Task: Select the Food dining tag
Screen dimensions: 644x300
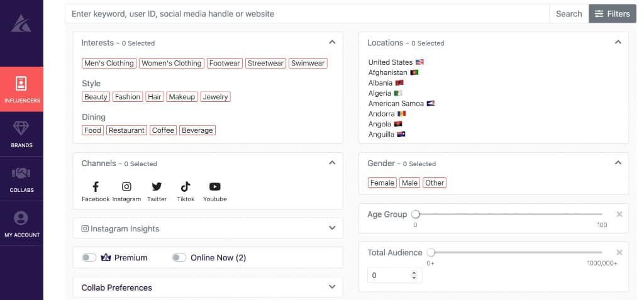Action: tap(93, 130)
